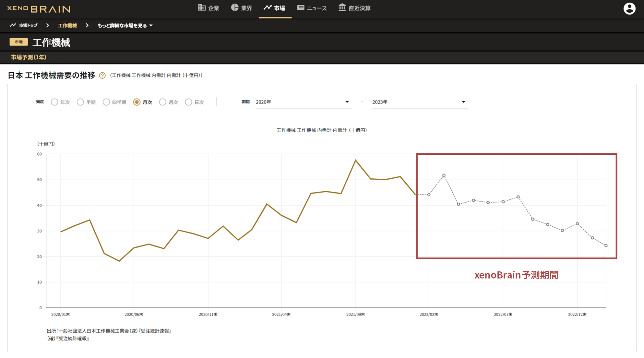The width and height of the screenshot is (644, 358).
Task: Click the building icon next to 企業
Action: [202, 7]
